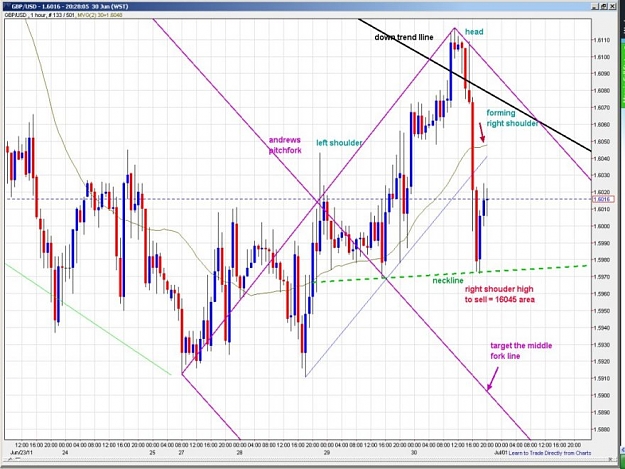625x469 pixels.
Task: Click the 1.6050 price axis label
Action: tap(601, 141)
